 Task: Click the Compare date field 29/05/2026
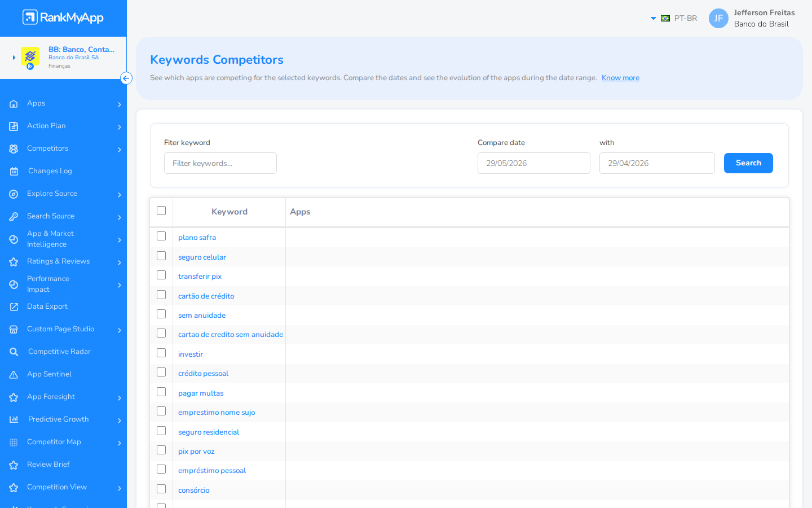coord(534,163)
